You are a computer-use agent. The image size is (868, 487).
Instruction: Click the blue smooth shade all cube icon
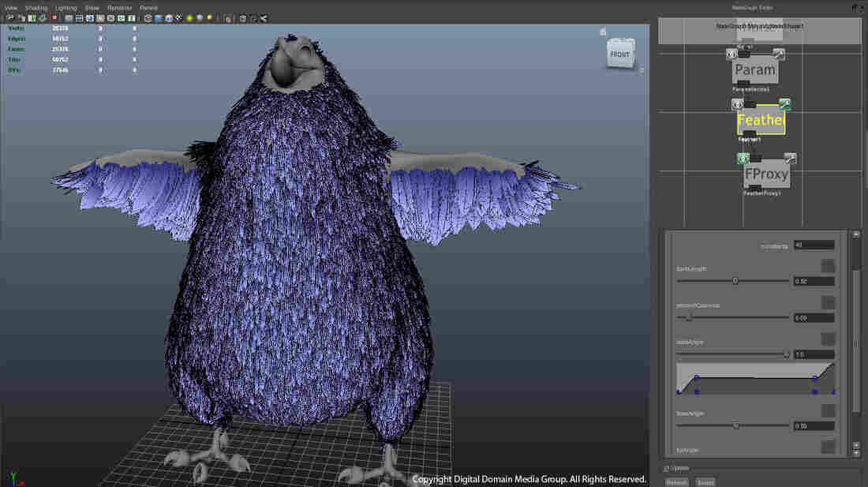pos(158,18)
